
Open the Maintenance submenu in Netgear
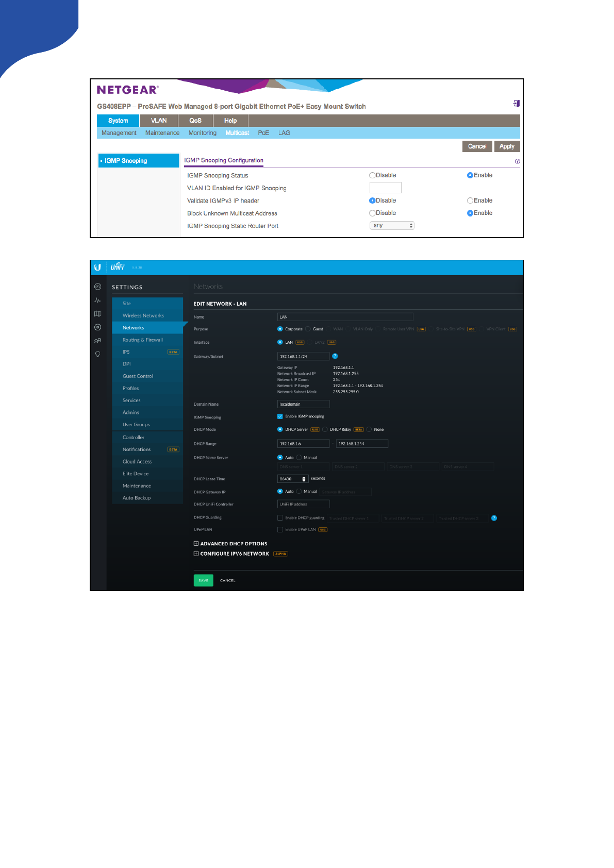coord(162,133)
